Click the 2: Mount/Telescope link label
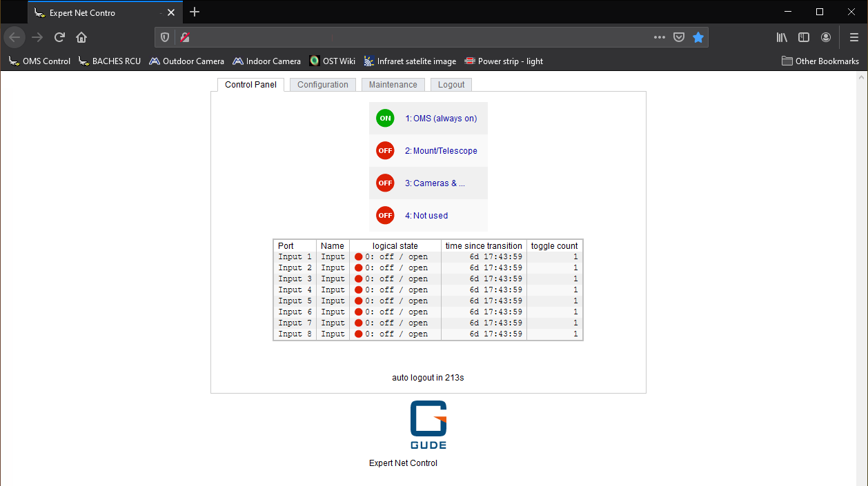868x486 pixels. click(441, 151)
